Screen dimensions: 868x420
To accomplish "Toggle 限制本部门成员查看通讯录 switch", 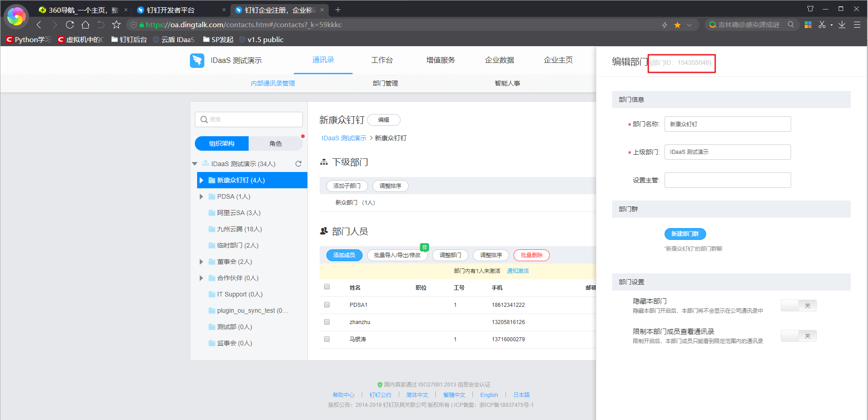I will pos(798,336).
